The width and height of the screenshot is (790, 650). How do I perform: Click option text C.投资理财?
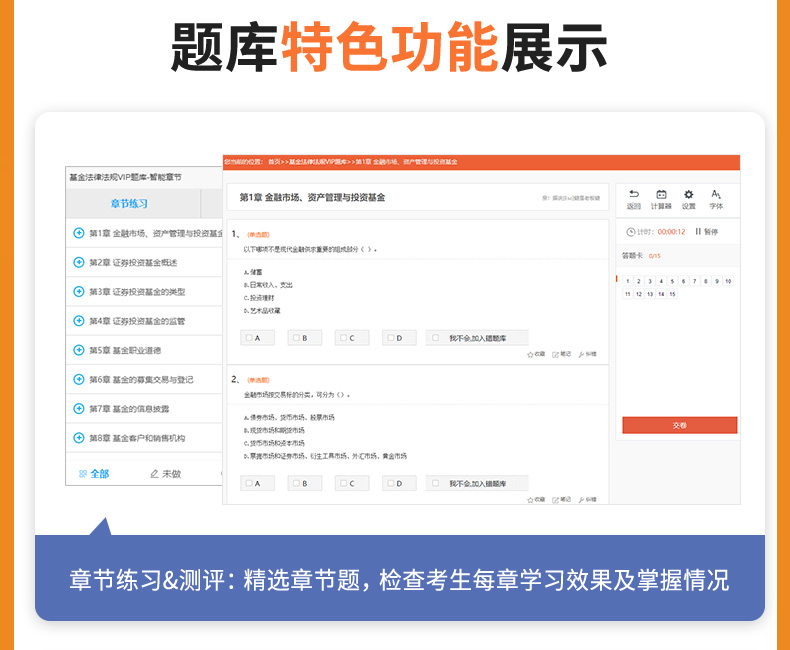[x=259, y=298]
